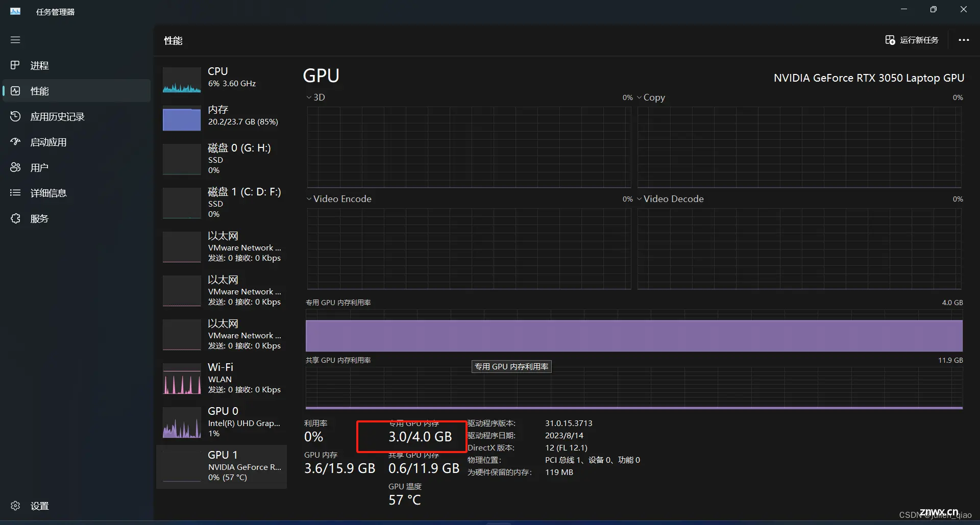The width and height of the screenshot is (980, 525).
Task: Select the Wi-Fi WLAN thumbnail graph
Action: (x=182, y=379)
